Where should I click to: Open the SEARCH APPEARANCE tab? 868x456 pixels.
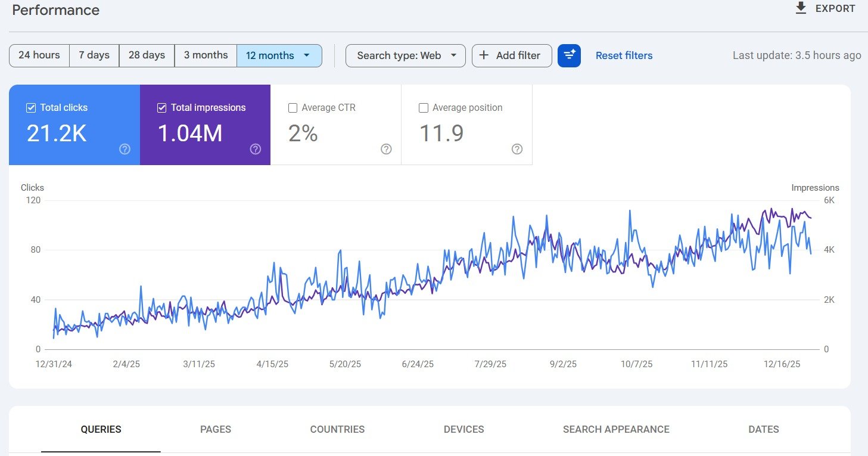(616, 429)
